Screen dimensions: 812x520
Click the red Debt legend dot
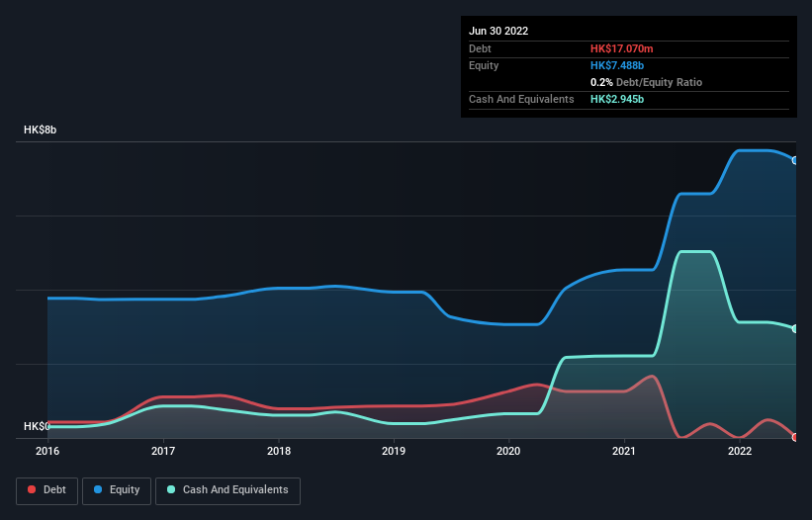point(32,489)
